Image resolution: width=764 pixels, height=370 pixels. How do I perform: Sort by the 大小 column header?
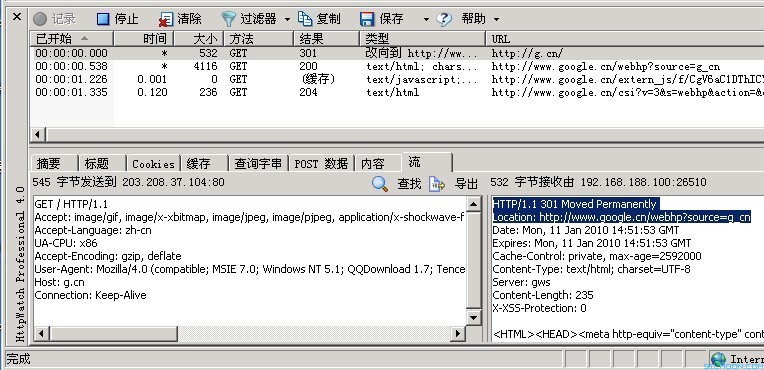coord(199,39)
